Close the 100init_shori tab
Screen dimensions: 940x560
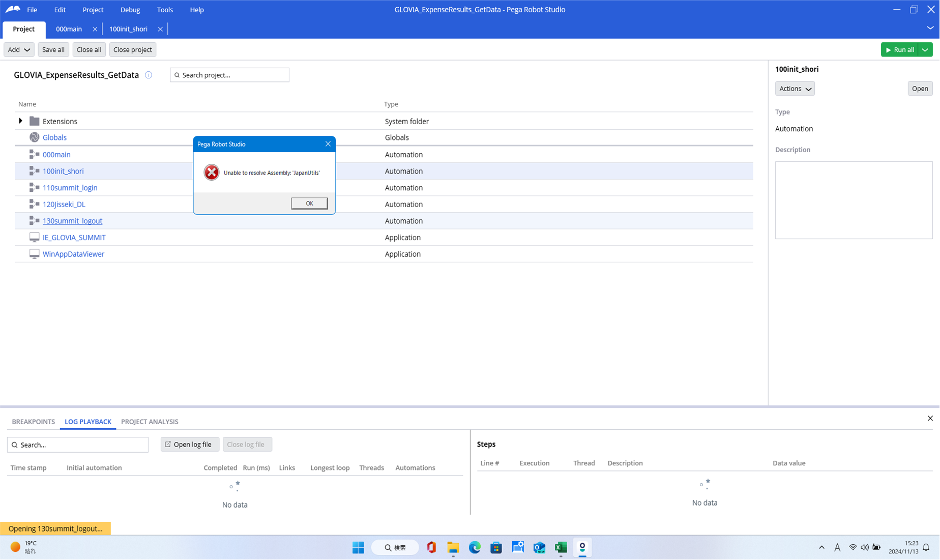[160, 29]
